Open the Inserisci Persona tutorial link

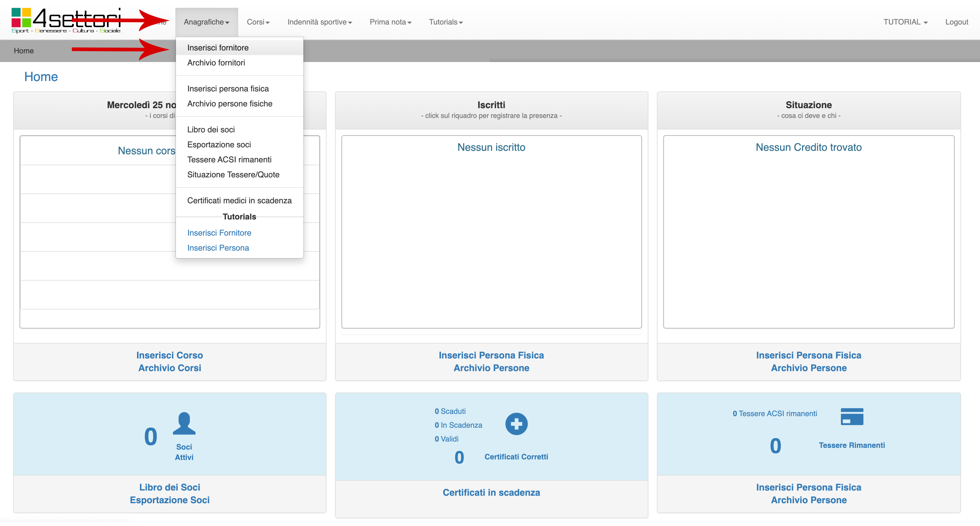click(218, 248)
